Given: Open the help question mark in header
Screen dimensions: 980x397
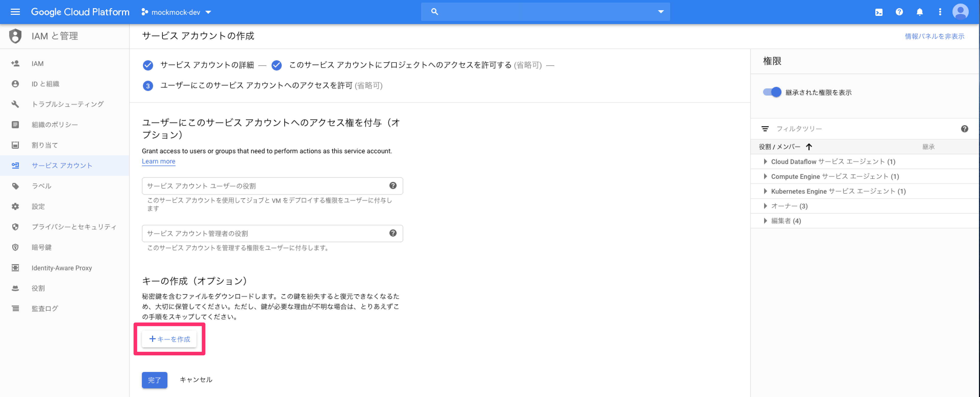Looking at the screenshot, I should (899, 12).
